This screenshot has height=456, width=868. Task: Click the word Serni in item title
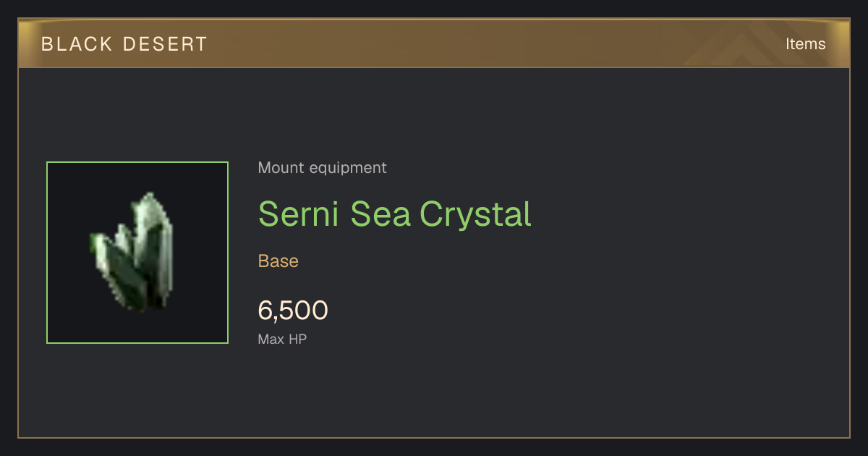(x=299, y=214)
